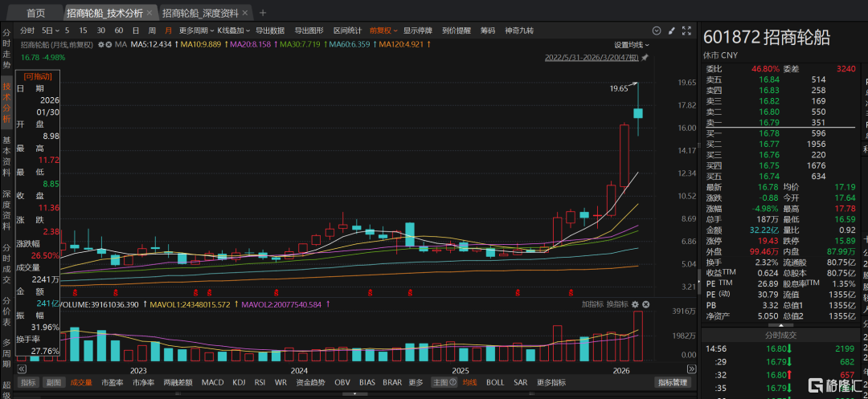This screenshot has width=868, height=399.
Task: Select 市净率 sub-indicator
Action: [x=143, y=382]
